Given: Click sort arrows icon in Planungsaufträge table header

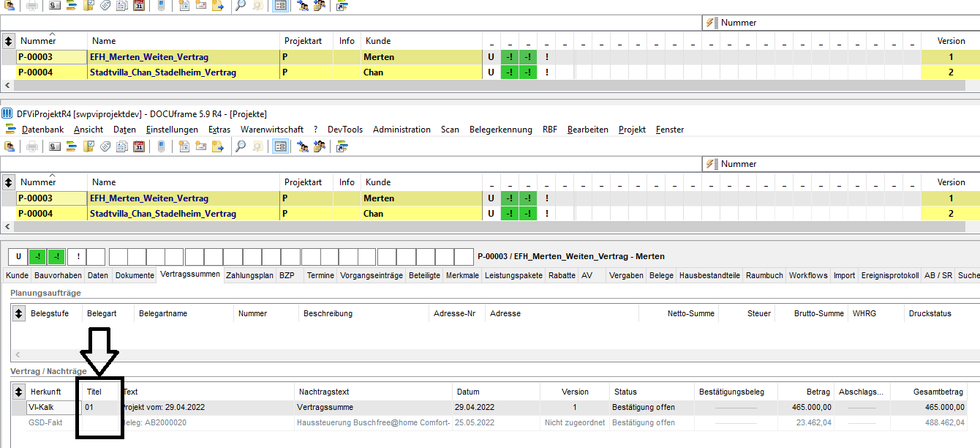Looking at the screenshot, I should click(x=19, y=313).
